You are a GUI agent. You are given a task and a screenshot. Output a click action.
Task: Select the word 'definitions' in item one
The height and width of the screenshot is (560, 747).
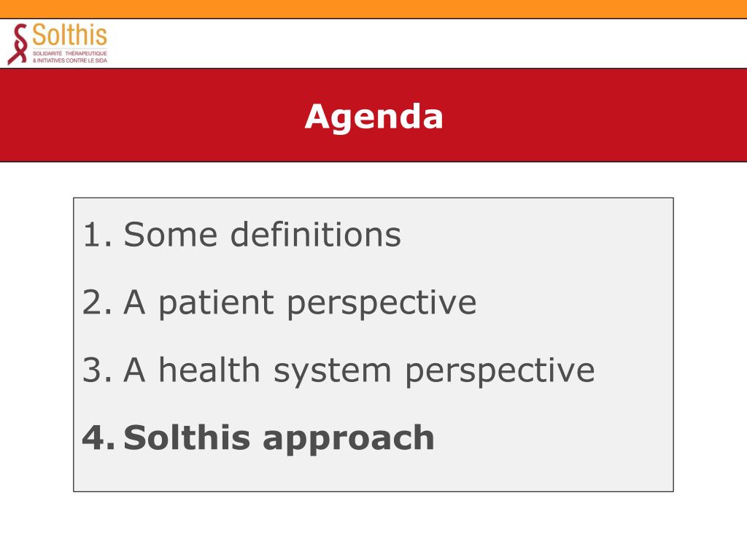coord(315,234)
